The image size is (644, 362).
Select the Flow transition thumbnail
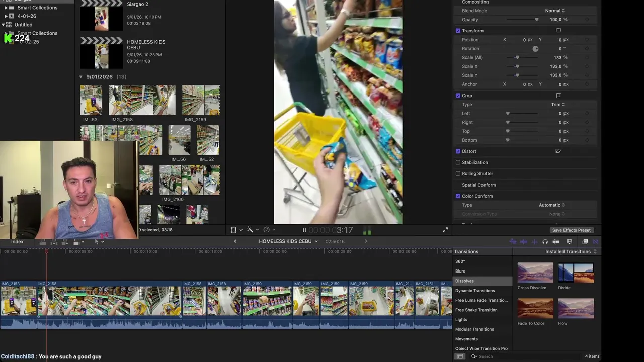point(576,308)
